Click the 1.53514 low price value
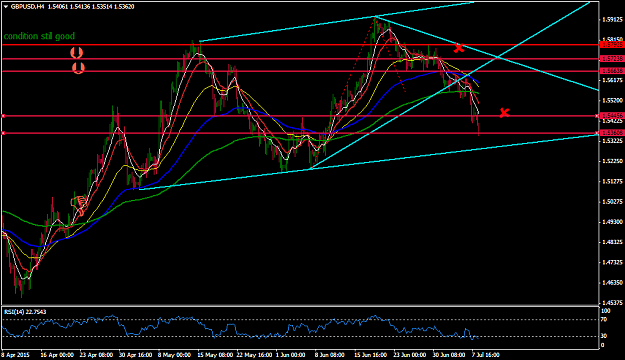The image size is (625, 360). click(102, 6)
